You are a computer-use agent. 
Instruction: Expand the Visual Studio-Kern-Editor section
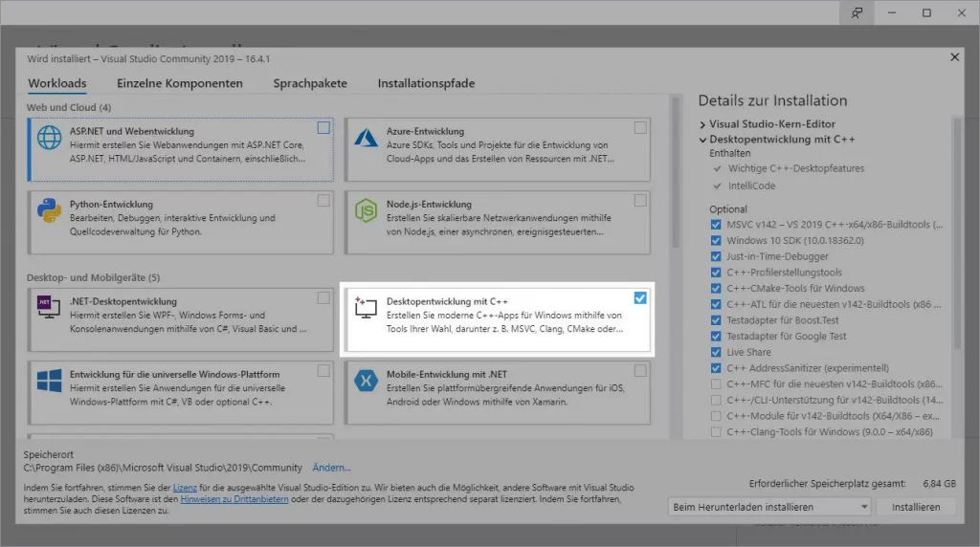(703, 124)
